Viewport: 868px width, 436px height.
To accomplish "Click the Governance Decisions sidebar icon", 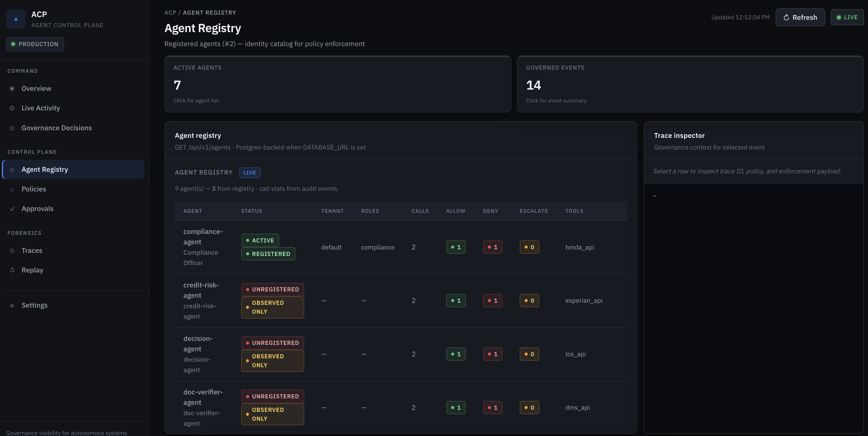I will point(12,128).
